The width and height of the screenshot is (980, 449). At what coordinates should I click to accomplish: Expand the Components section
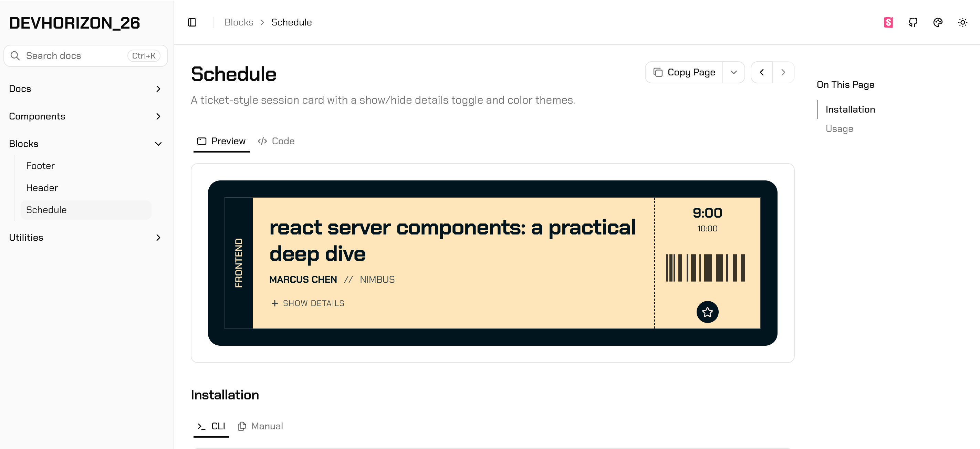tap(86, 116)
